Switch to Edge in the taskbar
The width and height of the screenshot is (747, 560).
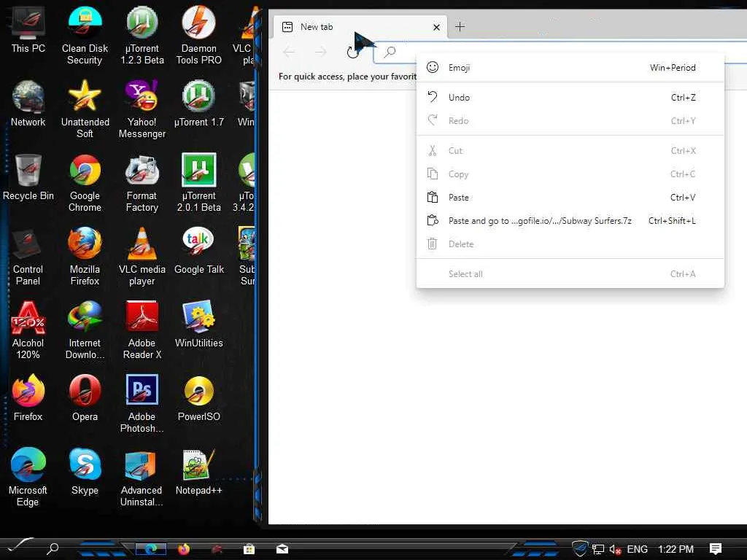150,548
